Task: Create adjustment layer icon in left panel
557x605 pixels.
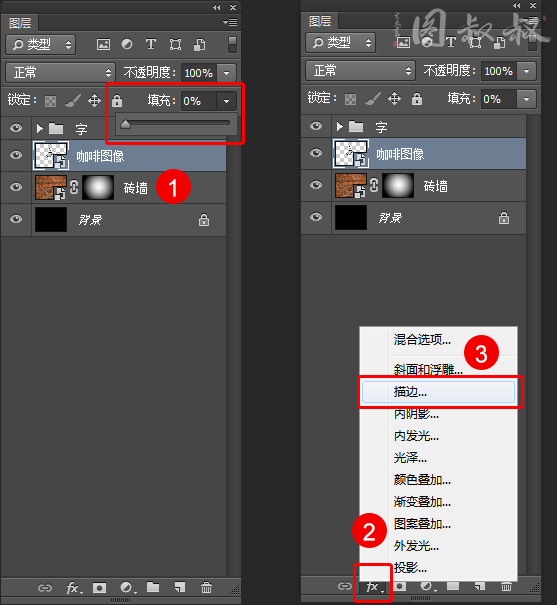Action: (127, 588)
